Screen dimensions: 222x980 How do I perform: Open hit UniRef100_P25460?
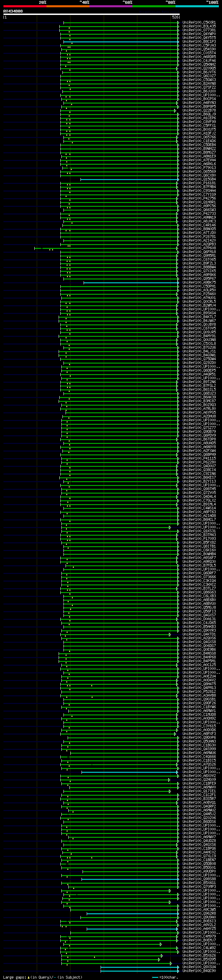click(x=199, y=294)
